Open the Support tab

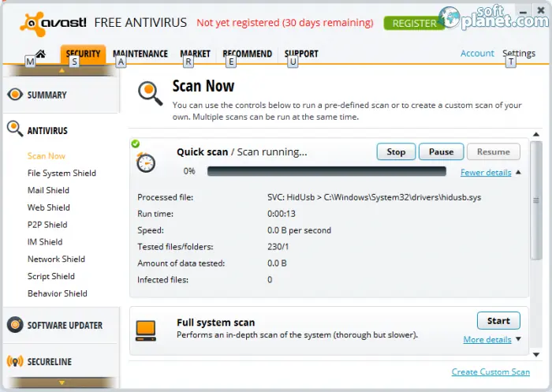tap(301, 54)
